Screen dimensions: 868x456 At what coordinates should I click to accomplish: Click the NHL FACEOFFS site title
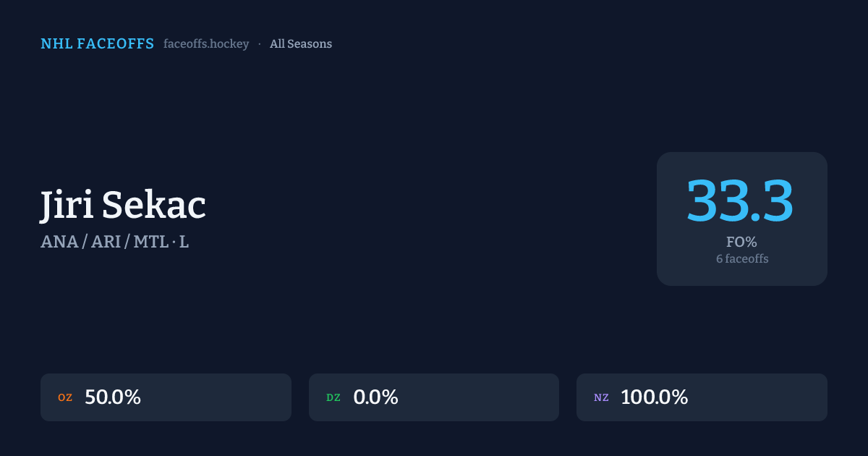pyautogui.click(x=97, y=44)
